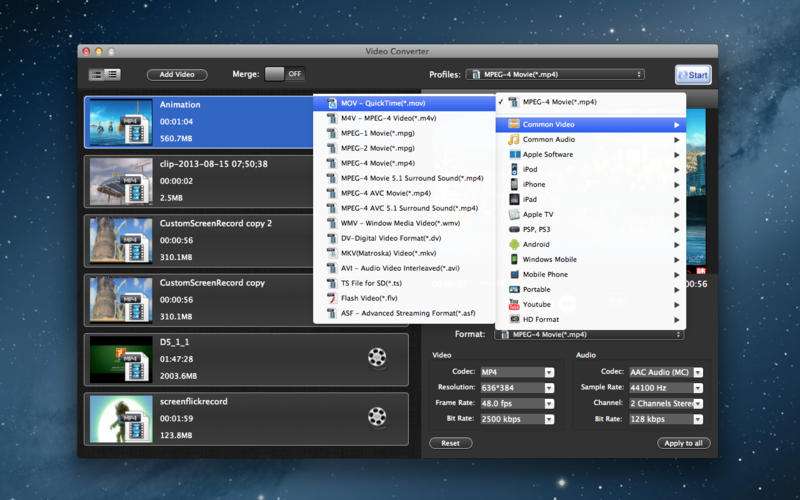Click the AVI format file icon

332,268
